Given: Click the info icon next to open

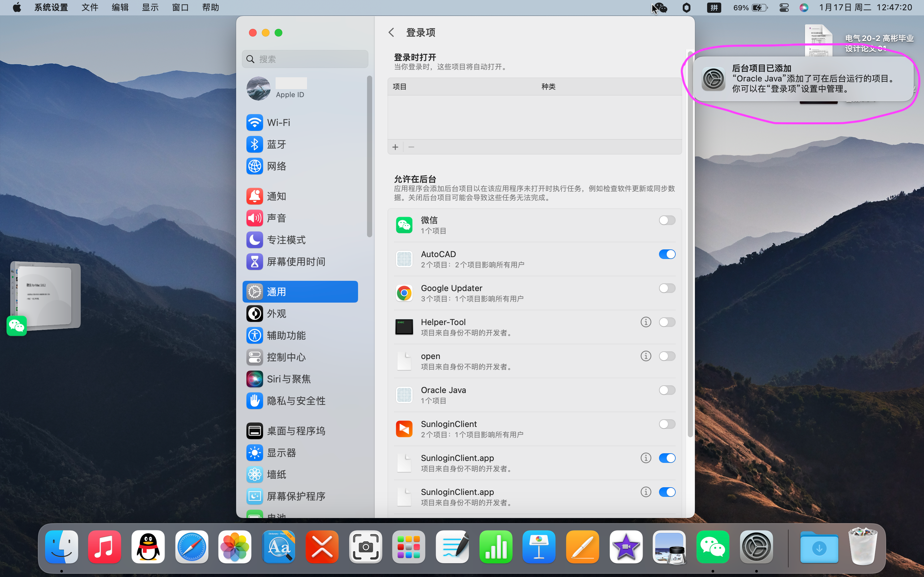Looking at the screenshot, I should tap(646, 356).
